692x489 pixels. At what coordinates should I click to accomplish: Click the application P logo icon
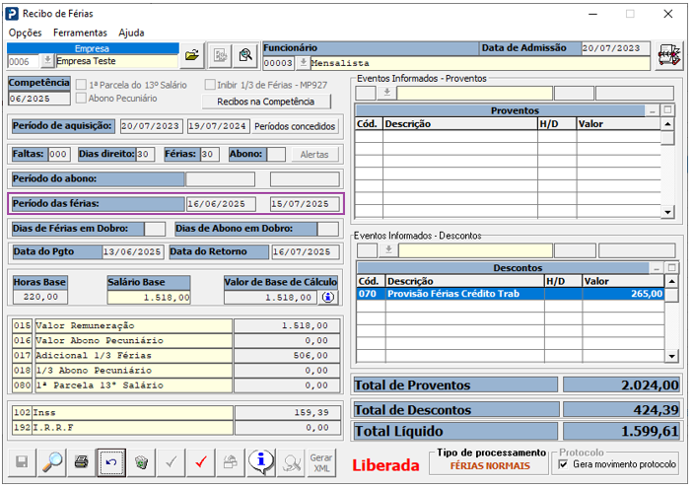[12, 14]
